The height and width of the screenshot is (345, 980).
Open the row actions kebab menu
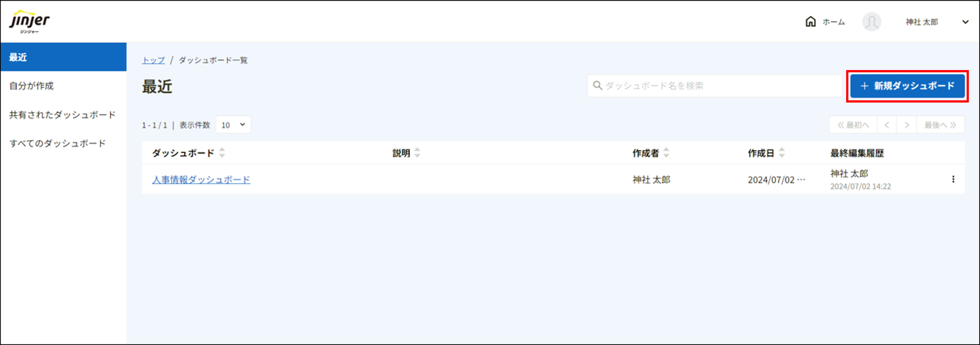(x=953, y=179)
